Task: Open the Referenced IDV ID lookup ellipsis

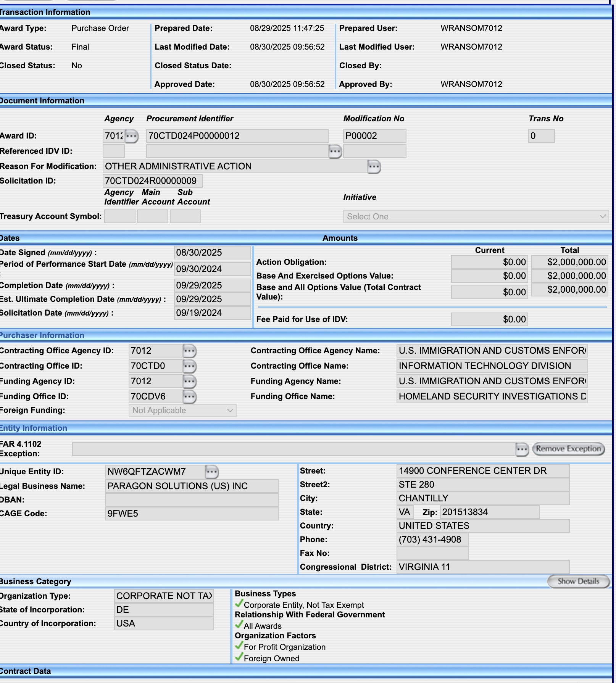Action: click(x=335, y=151)
